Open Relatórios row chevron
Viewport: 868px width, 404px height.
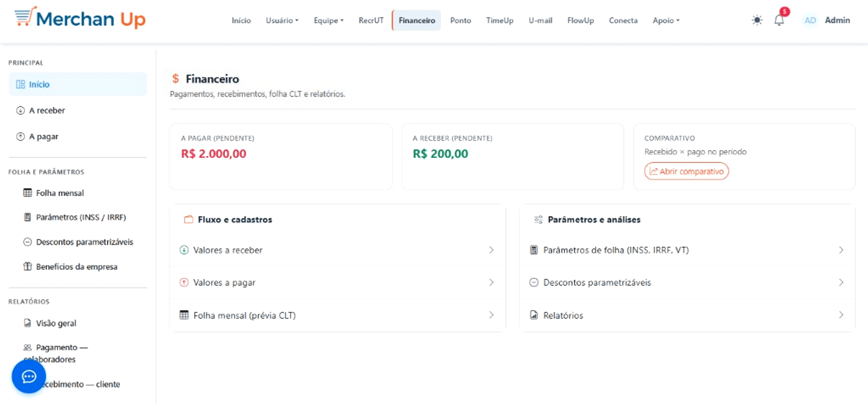click(841, 315)
